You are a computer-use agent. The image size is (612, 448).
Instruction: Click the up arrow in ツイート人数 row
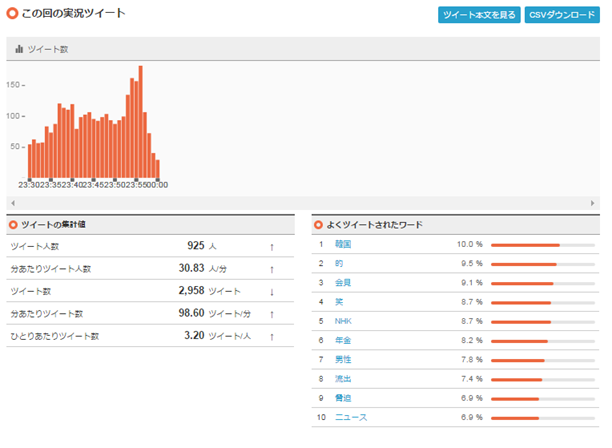click(x=272, y=247)
